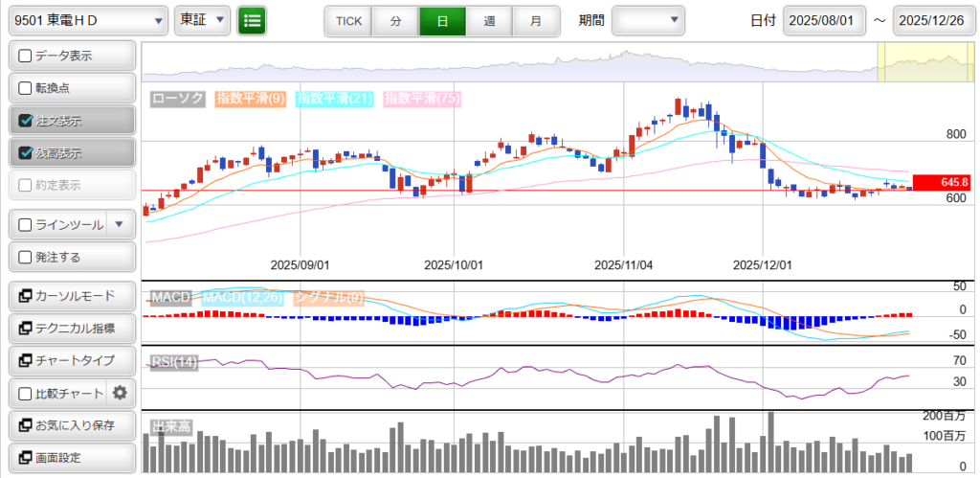This screenshot has height=478, width=980.
Task: Save chart with お気に入り保存
Action: click(x=71, y=424)
